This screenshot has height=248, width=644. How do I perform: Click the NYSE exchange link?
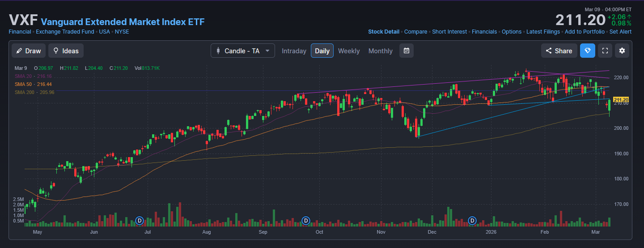122,32
